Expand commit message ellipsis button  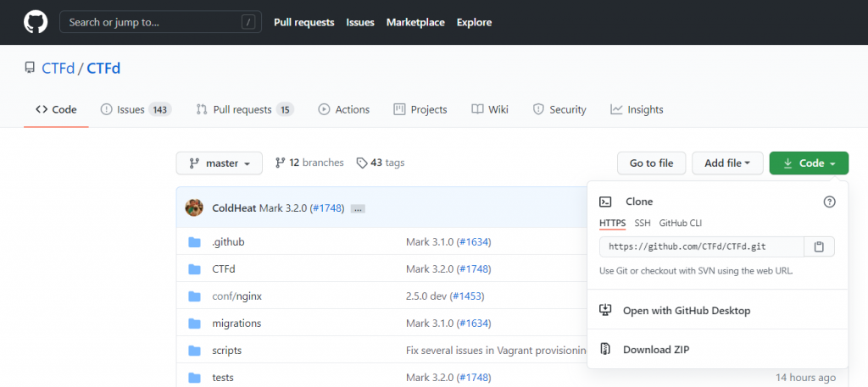pos(357,208)
